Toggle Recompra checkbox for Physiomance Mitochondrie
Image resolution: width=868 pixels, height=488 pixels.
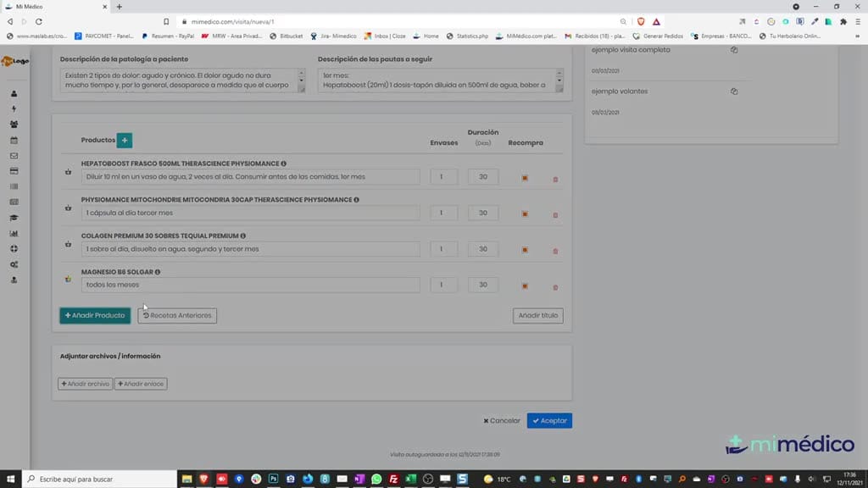pyautogui.click(x=525, y=213)
